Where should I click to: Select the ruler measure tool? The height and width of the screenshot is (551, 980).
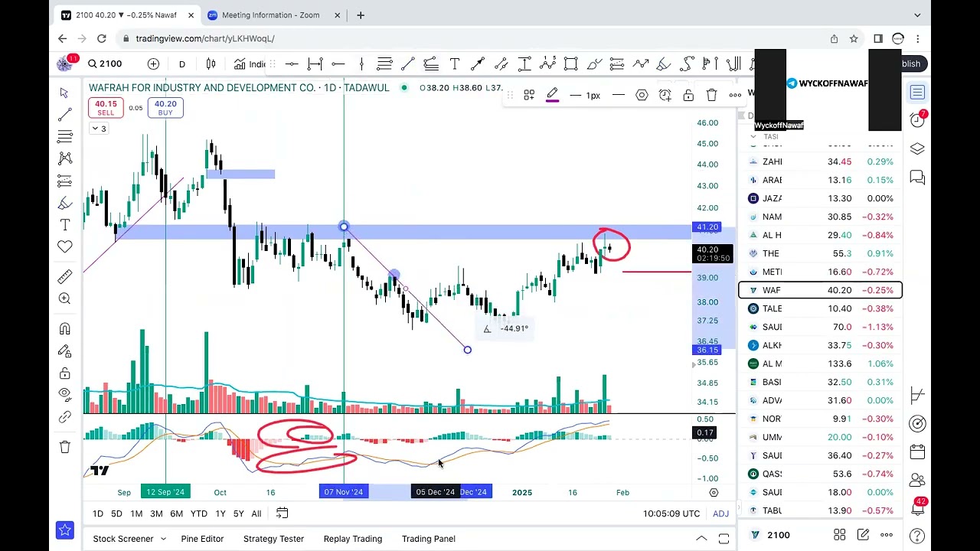pyautogui.click(x=64, y=276)
